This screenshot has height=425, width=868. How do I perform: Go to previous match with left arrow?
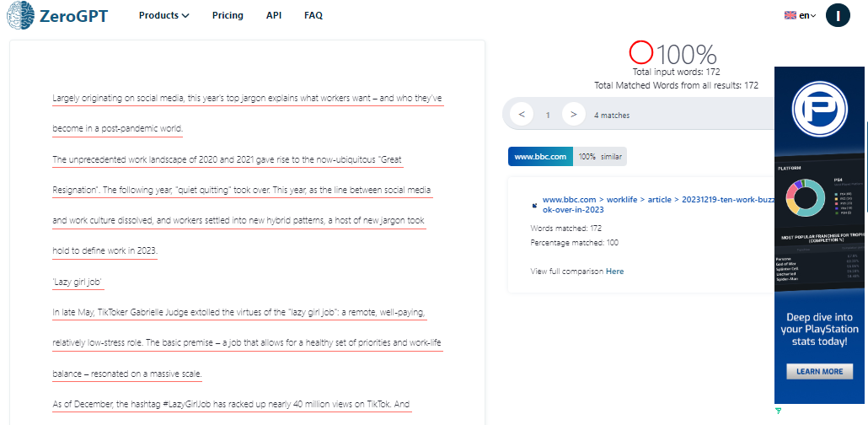[x=522, y=114]
